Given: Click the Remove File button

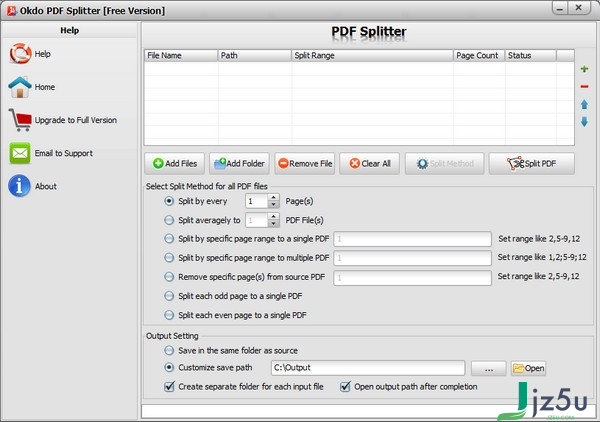Looking at the screenshot, I should point(305,163).
